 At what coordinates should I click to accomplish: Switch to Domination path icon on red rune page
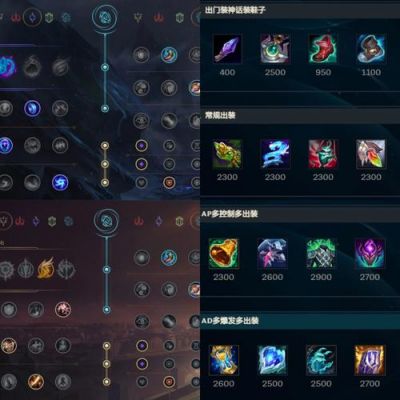(x=20, y=221)
